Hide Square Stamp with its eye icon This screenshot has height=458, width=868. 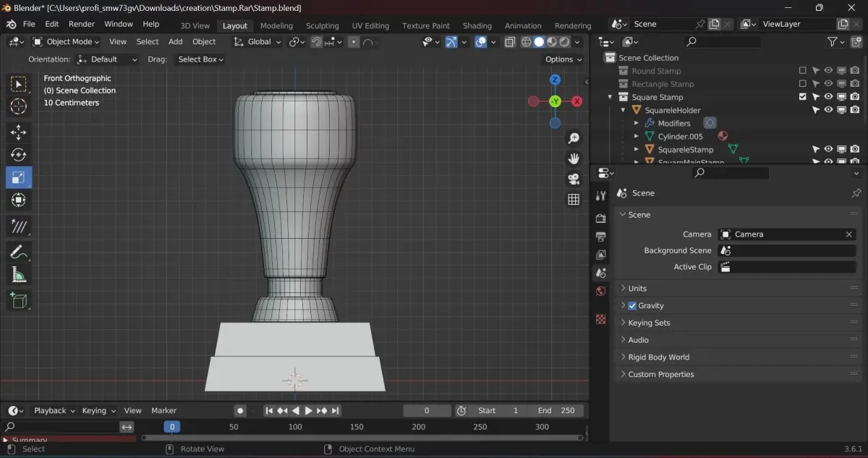[x=829, y=97]
